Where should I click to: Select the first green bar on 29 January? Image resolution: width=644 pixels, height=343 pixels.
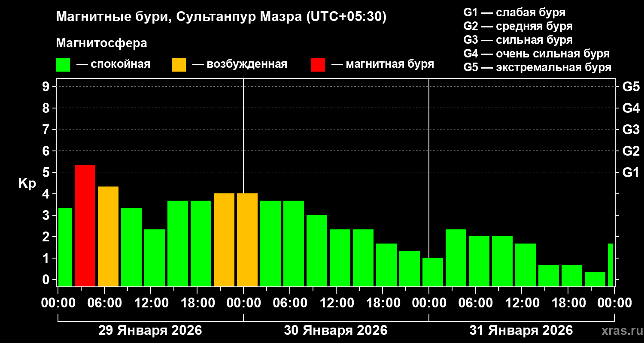point(65,247)
